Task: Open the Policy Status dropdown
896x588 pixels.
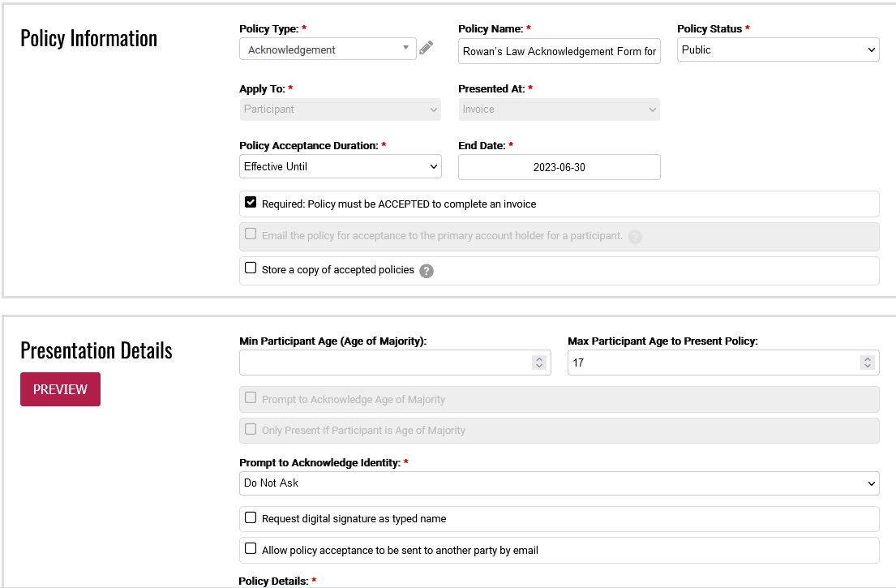Action: click(x=778, y=49)
